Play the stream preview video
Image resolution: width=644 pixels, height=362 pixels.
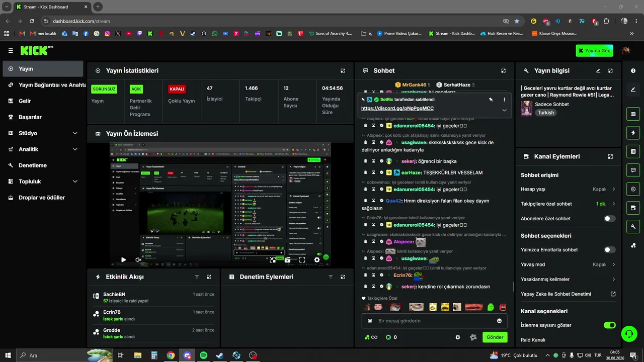[x=123, y=260]
